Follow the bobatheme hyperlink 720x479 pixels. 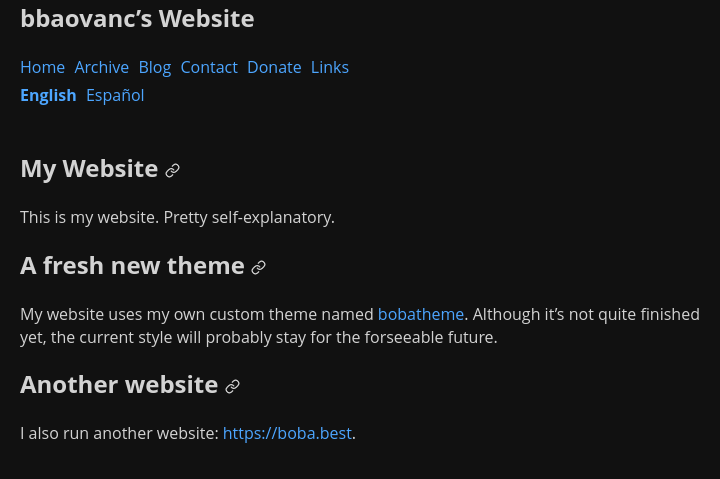(x=421, y=314)
